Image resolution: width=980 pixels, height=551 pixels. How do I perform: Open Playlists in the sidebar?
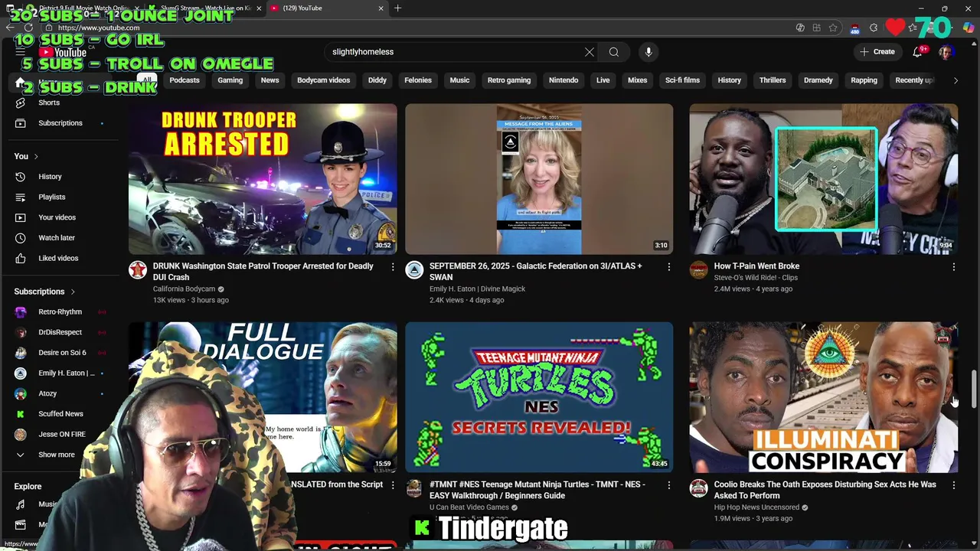pos(52,197)
